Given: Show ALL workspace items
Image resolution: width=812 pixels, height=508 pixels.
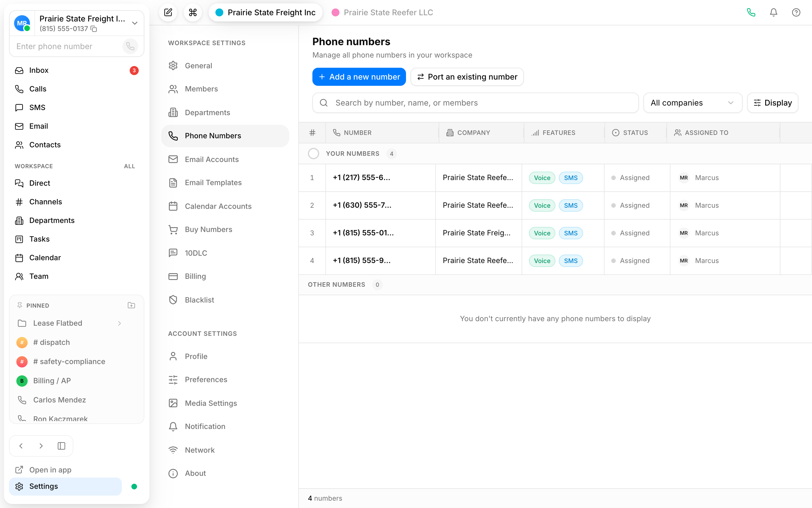Looking at the screenshot, I should (x=129, y=166).
